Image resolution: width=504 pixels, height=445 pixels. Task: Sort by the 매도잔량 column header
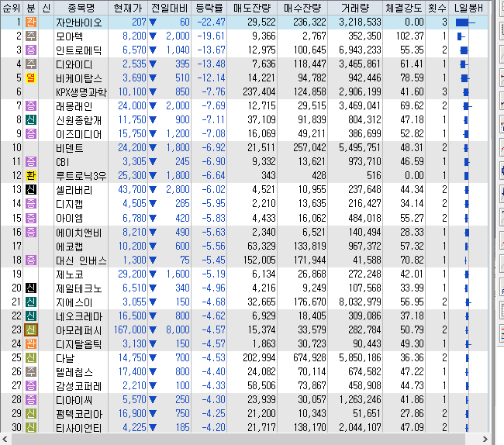point(252,8)
